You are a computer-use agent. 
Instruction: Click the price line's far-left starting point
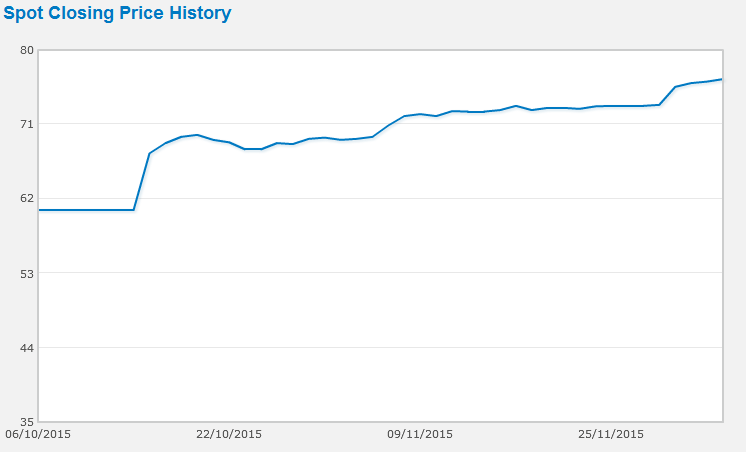pyautogui.click(x=40, y=210)
